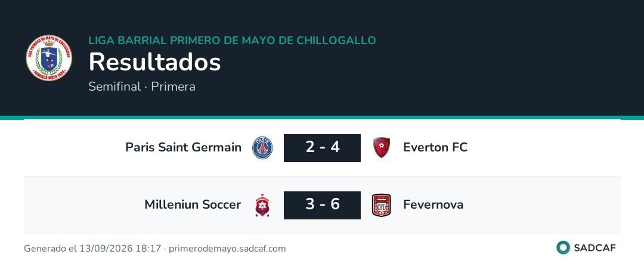The image size is (644, 279).
Task: Click the Liga Primero de Mayo crest logo
Action: click(x=49, y=57)
